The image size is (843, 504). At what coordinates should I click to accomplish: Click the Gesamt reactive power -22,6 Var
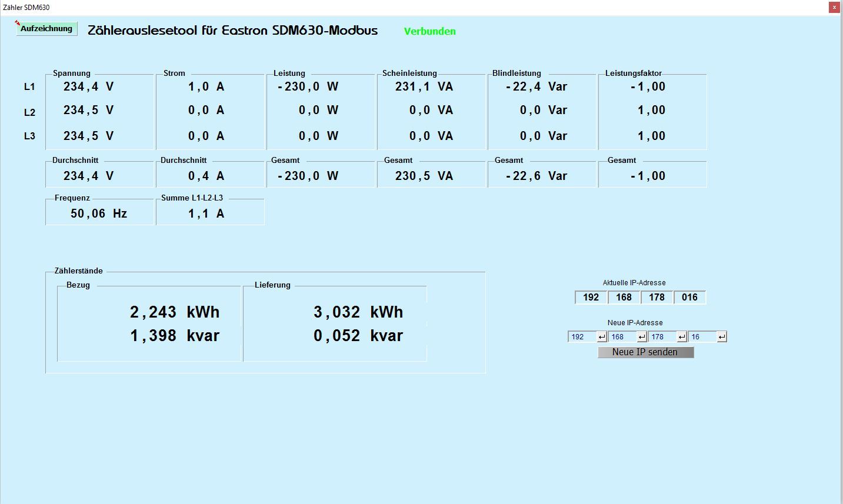[537, 176]
